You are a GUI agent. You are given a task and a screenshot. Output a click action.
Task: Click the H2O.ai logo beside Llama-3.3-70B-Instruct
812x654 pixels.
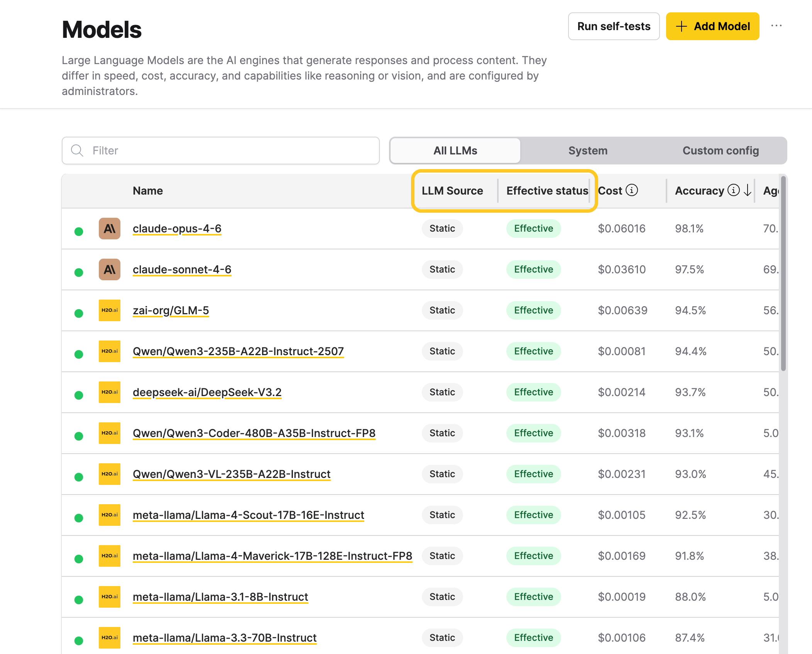click(x=110, y=638)
